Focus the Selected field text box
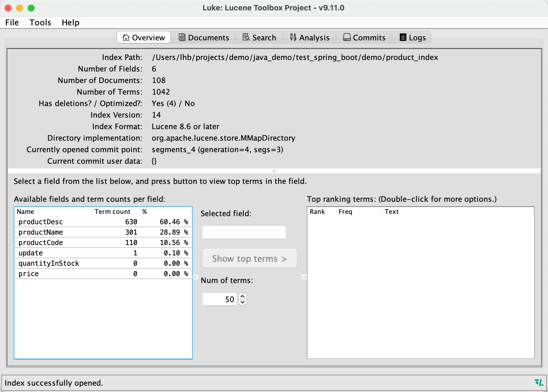548x392 pixels. pyautogui.click(x=244, y=232)
